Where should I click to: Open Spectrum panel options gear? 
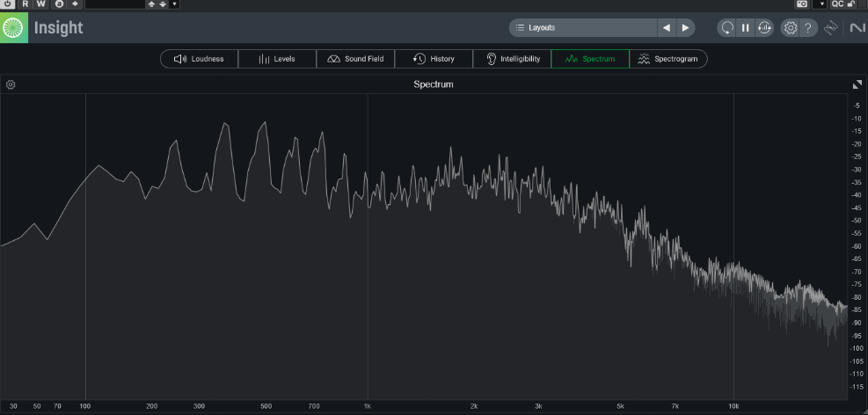click(11, 84)
